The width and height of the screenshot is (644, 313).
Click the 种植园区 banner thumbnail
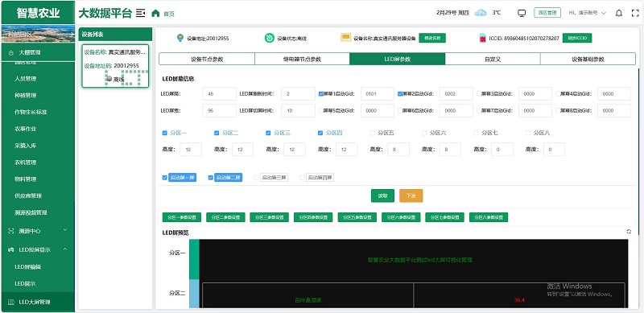[38, 34]
